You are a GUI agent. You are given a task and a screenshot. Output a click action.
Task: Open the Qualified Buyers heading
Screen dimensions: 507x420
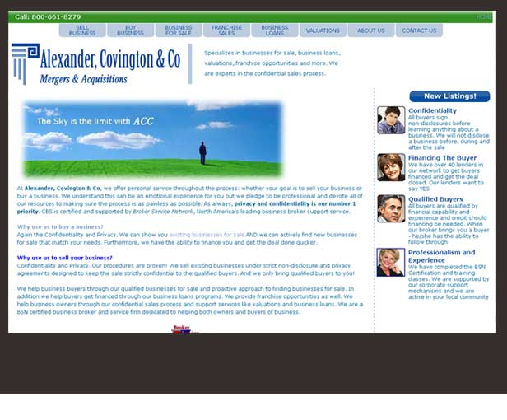click(x=435, y=199)
